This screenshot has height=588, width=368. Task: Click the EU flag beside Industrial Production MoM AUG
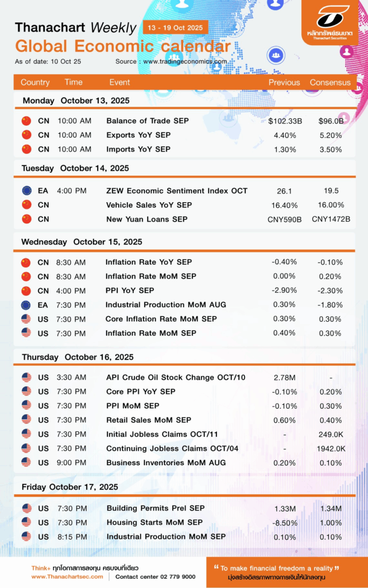[26, 305]
